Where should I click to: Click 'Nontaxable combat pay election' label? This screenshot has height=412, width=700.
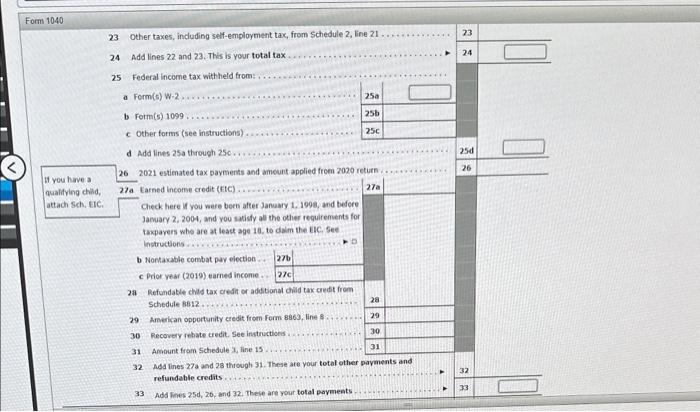200,259
